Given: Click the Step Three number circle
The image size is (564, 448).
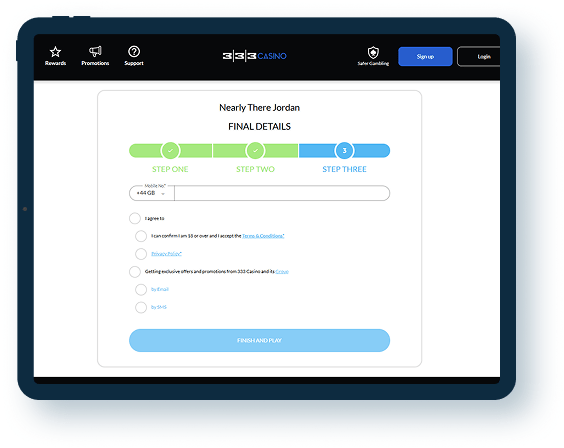Looking at the screenshot, I should coord(345,151).
